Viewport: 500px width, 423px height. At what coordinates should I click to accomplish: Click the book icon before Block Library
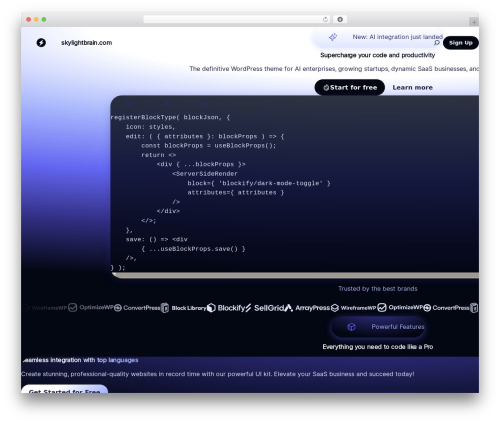(x=165, y=308)
